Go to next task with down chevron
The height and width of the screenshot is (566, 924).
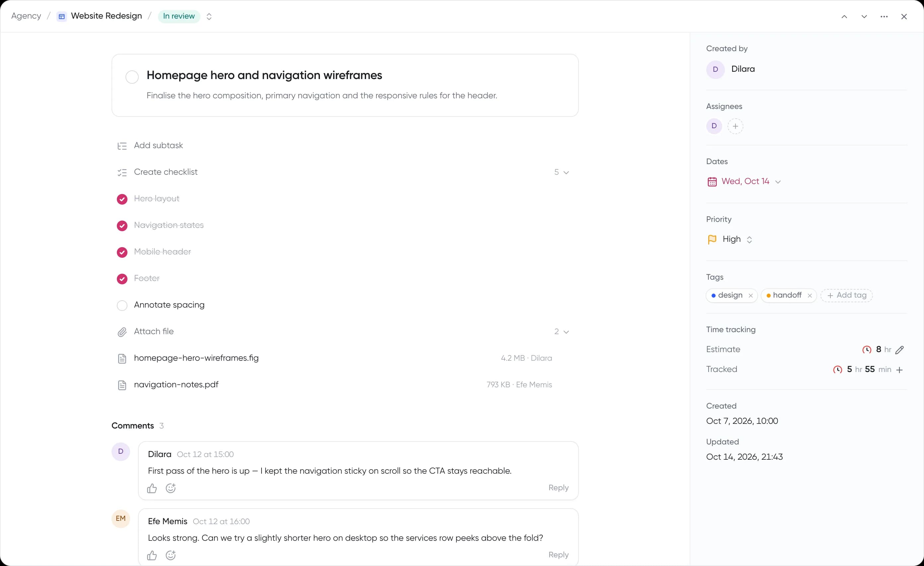[864, 17]
